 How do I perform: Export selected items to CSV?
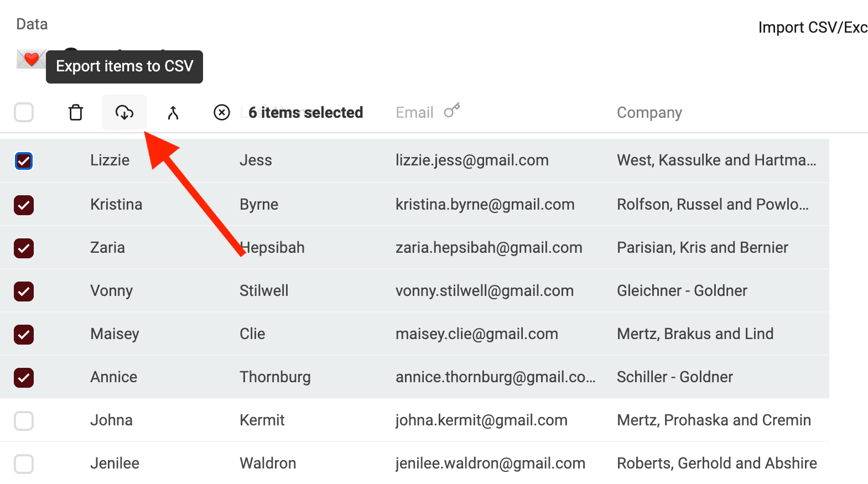(x=124, y=113)
